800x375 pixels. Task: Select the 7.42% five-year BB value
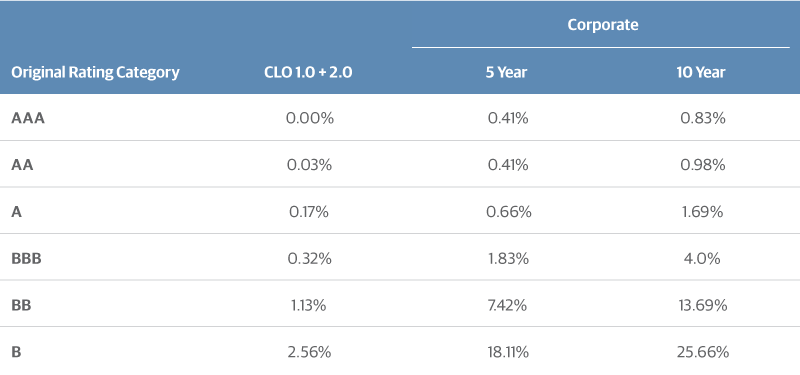click(507, 305)
